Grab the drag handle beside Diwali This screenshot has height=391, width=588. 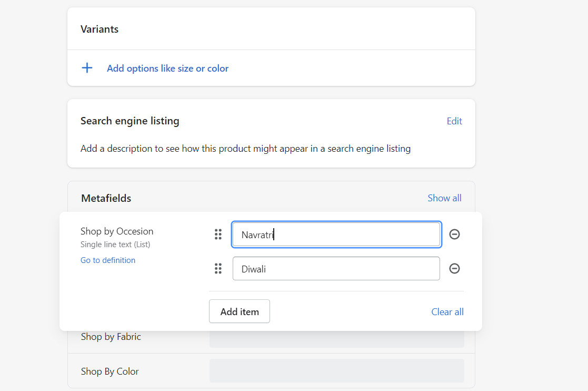coord(218,269)
